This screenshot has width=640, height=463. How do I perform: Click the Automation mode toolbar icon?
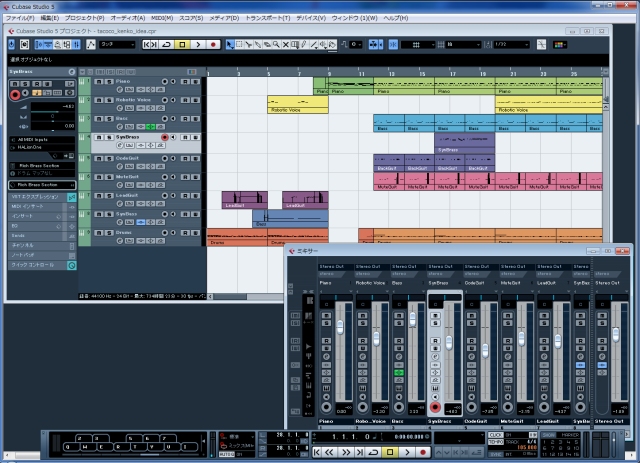pyautogui.click(x=91, y=45)
